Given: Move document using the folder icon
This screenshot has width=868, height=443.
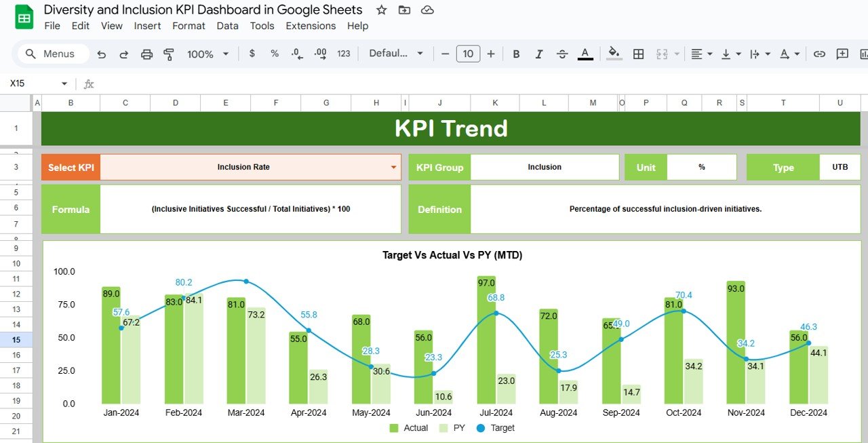Looking at the screenshot, I should (404, 9).
